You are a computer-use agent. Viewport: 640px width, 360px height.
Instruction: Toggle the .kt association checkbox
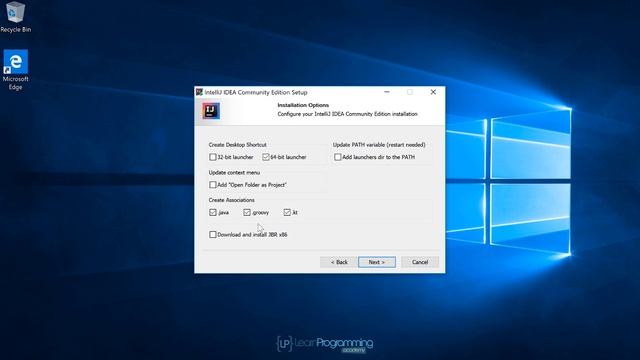[x=287, y=213]
